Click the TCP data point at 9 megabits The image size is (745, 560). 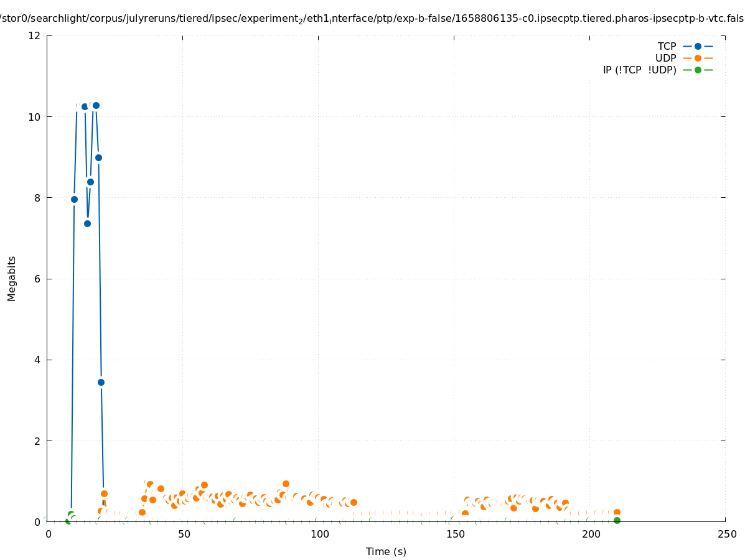[98, 157]
